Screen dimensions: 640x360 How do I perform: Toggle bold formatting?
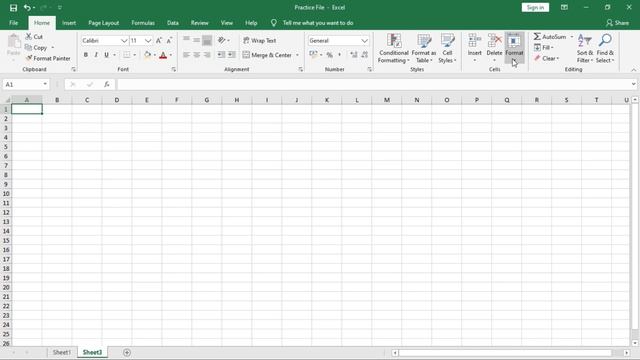point(86,55)
